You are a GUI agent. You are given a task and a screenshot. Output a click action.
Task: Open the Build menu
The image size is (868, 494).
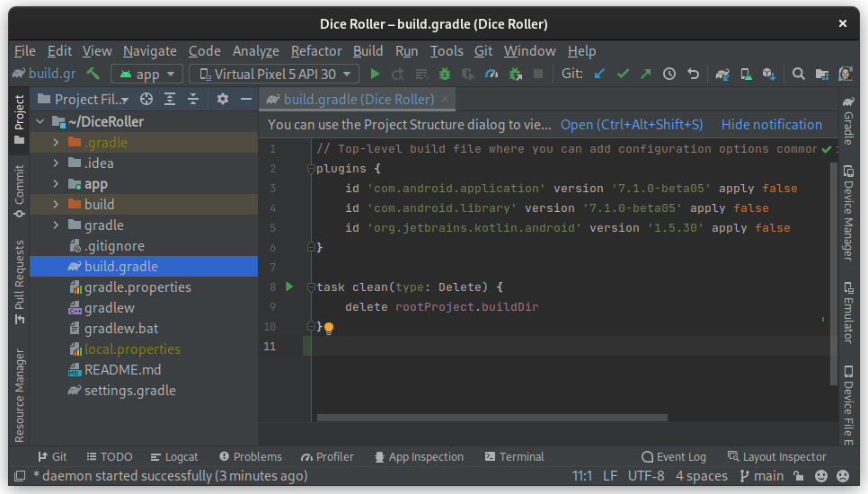368,51
